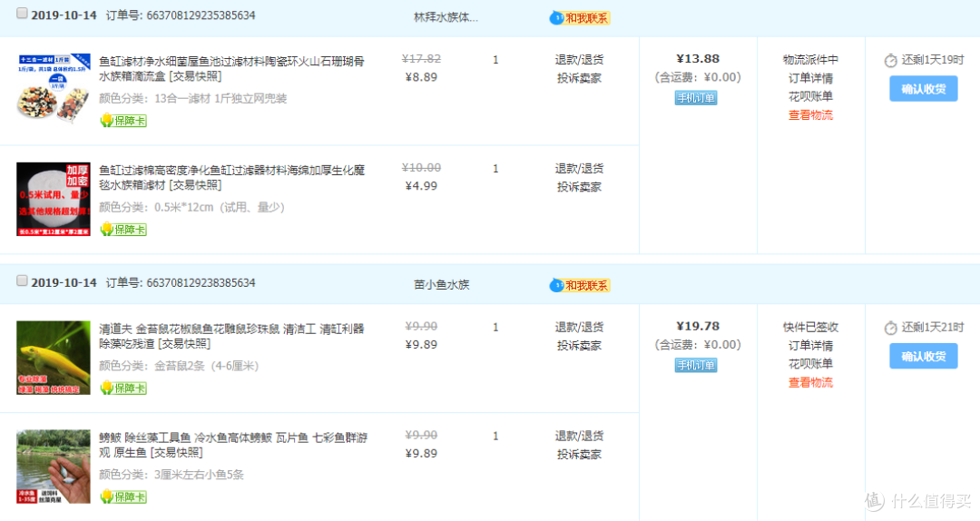The height and width of the screenshot is (521, 980).
Task: Click 保障卡 badge under 金苔鼠 item
Action: point(123,388)
